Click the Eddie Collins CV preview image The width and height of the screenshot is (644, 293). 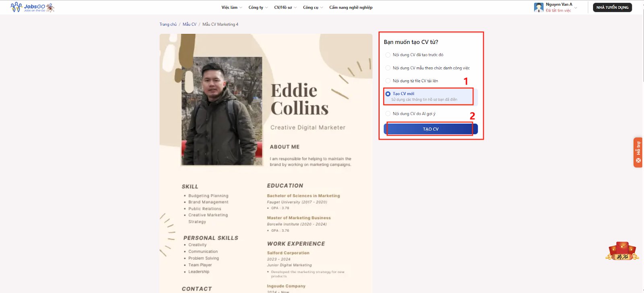266,161
